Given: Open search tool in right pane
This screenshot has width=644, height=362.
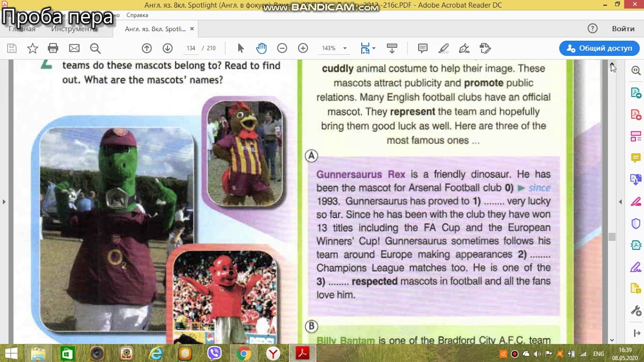Looking at the screenshot, I should (x=636, y=71).
